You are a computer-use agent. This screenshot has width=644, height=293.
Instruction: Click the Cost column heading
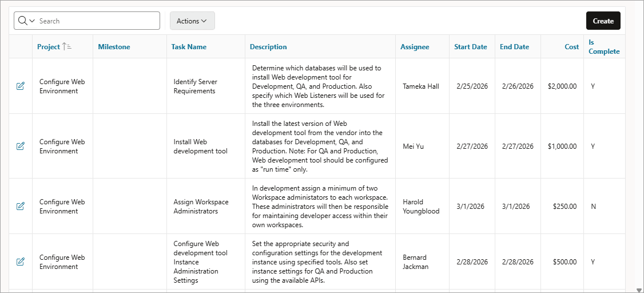(x=572, y=47)
